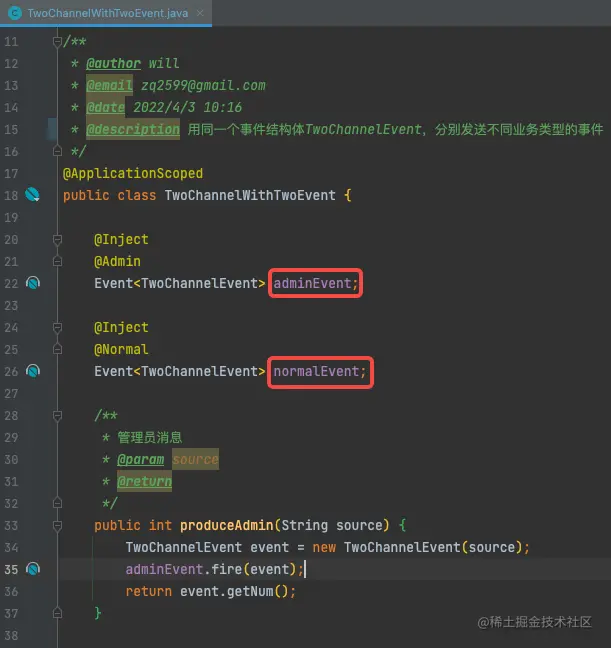611x648 pixels.
Task: Click the email zq2599@gmail.com in the comment
Action: [x=203, y=85]
